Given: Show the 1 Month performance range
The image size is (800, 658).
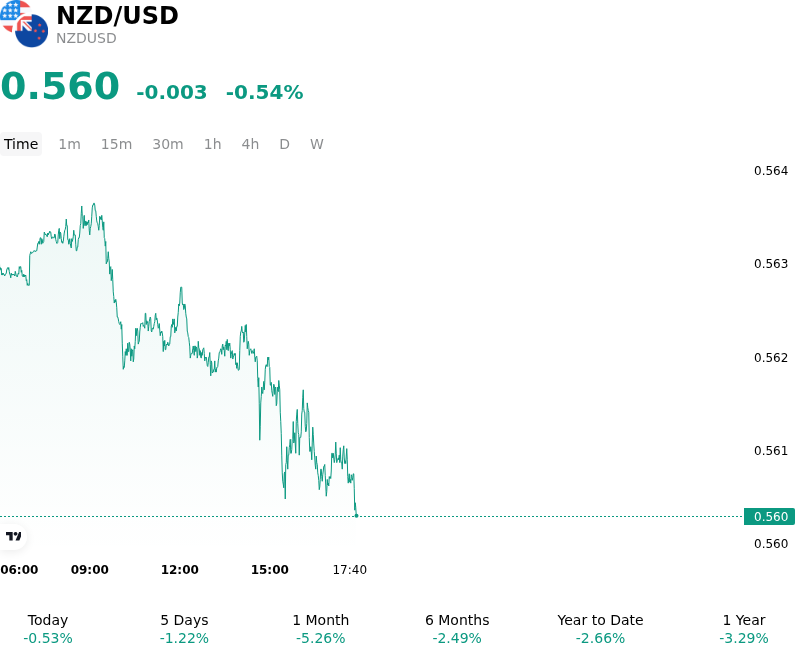Looking at the screenshot, I should [320, 629].
